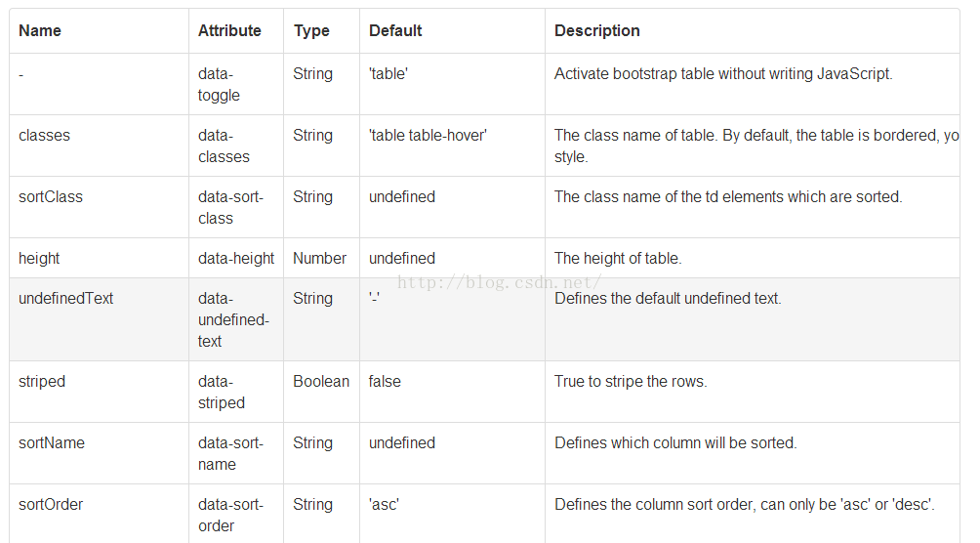Click the blog.csdn.net watermark link
This screenshot has height=543, width=980.
pos(499,283)
